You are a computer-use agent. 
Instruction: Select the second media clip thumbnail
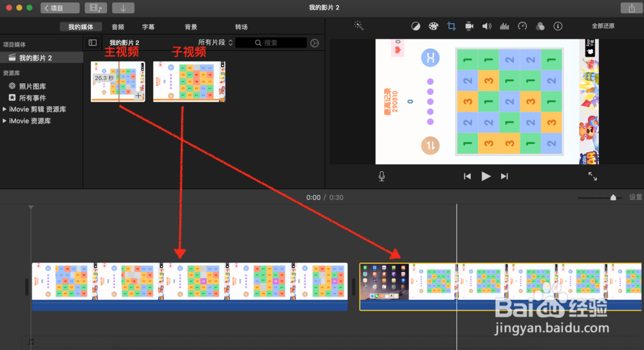point(189,81)
